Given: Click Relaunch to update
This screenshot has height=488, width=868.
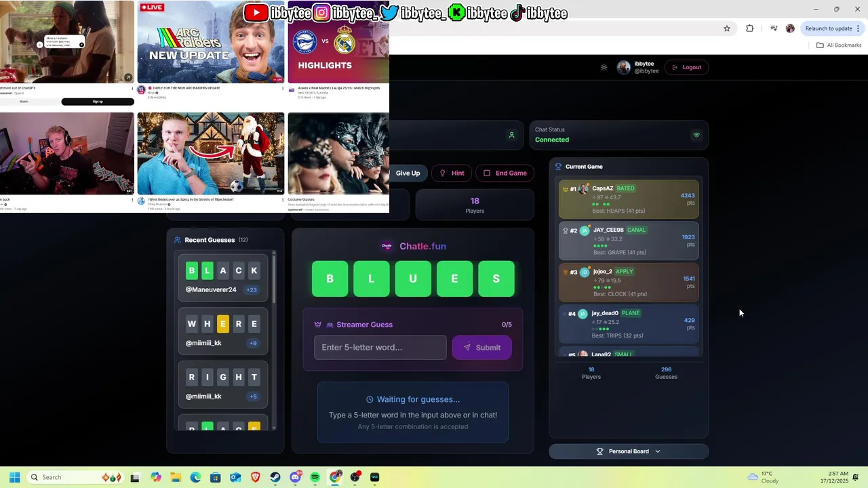Looking at the screenshot, I should (829, 28).
